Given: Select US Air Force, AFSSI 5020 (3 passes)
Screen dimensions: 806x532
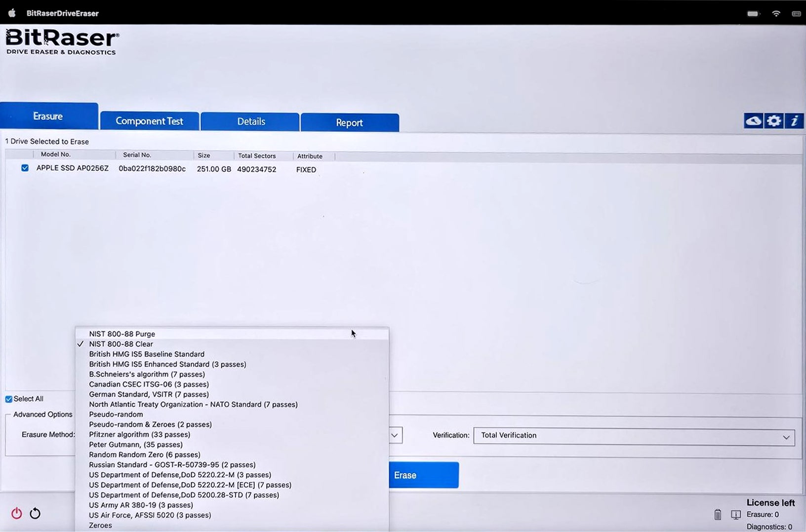Looking at the screenshot, I should (x=232, y=515).
